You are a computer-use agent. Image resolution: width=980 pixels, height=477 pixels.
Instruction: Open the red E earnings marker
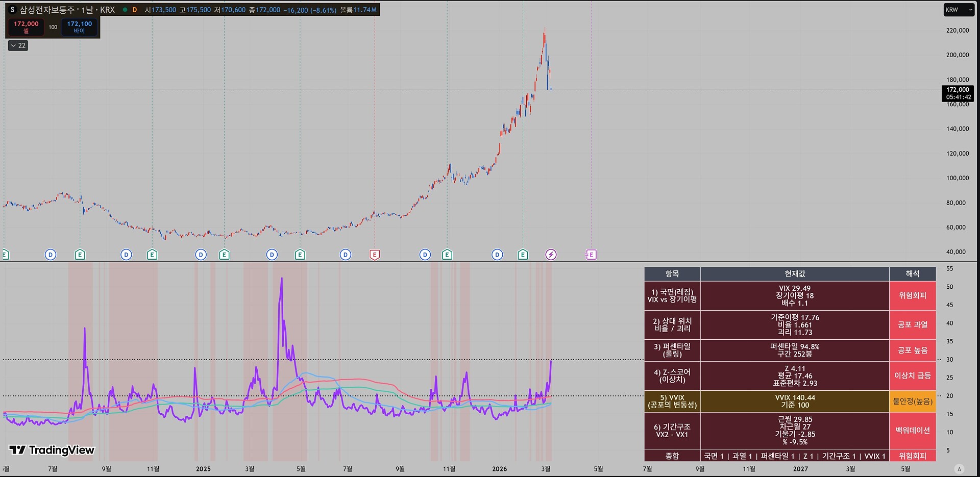375,255
